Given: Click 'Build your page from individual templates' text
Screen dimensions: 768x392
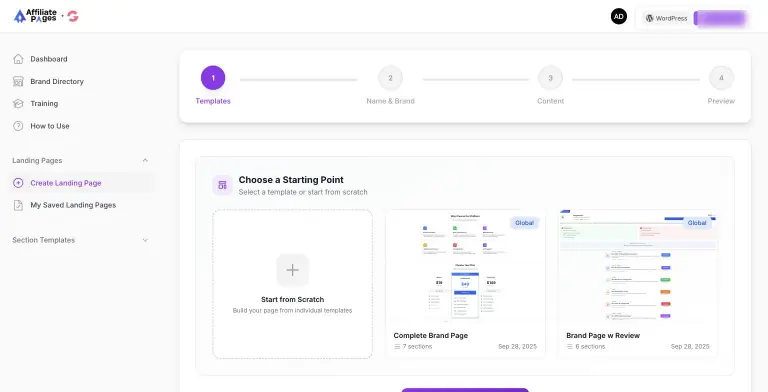Looking at the screenshot, I should pos(292,311).
